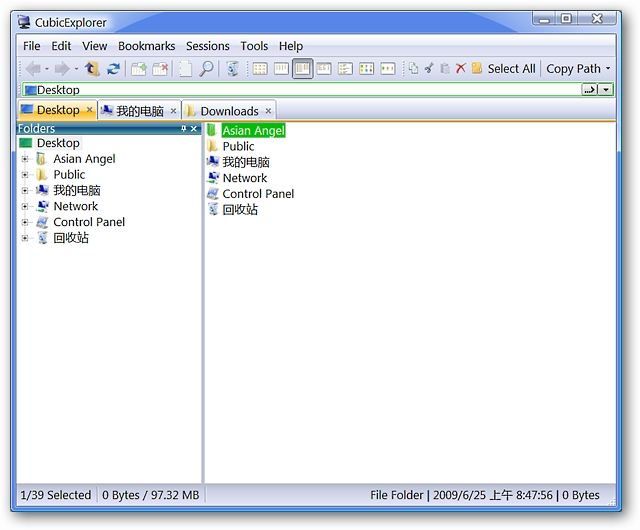This screenshot has width=640, height=530.
Task: Open the search magnifier tool
Action: coord(206,69)
